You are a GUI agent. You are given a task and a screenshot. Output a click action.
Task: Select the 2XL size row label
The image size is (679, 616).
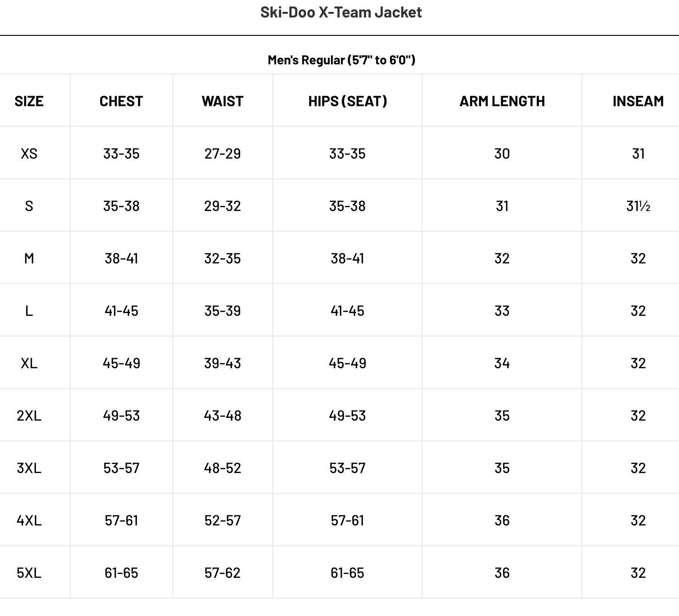point(29,416)
